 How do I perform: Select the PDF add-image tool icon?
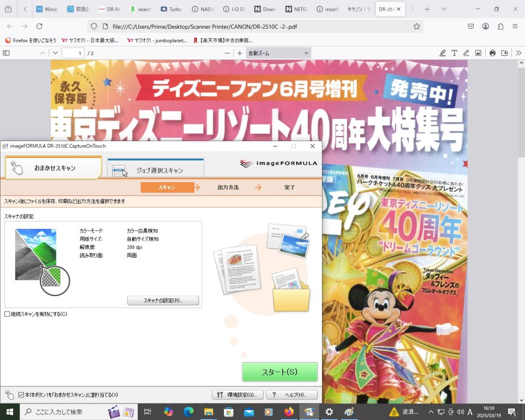click(x=478, y=53)
